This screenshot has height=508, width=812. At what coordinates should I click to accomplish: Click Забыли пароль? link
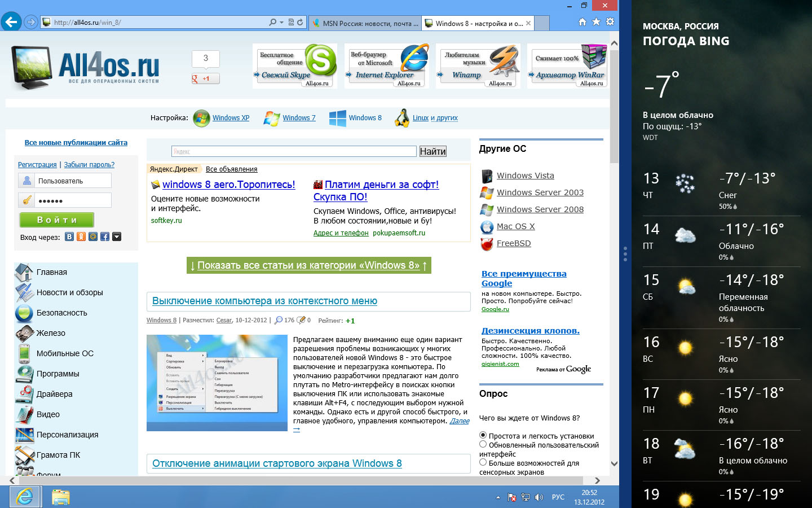pyautogui.click(x=89, y=165)
